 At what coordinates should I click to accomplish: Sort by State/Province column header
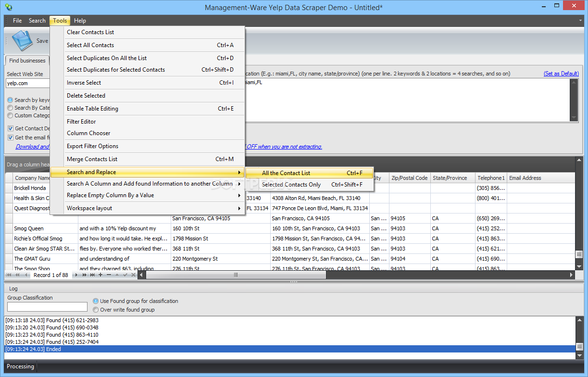click(452, 178)
